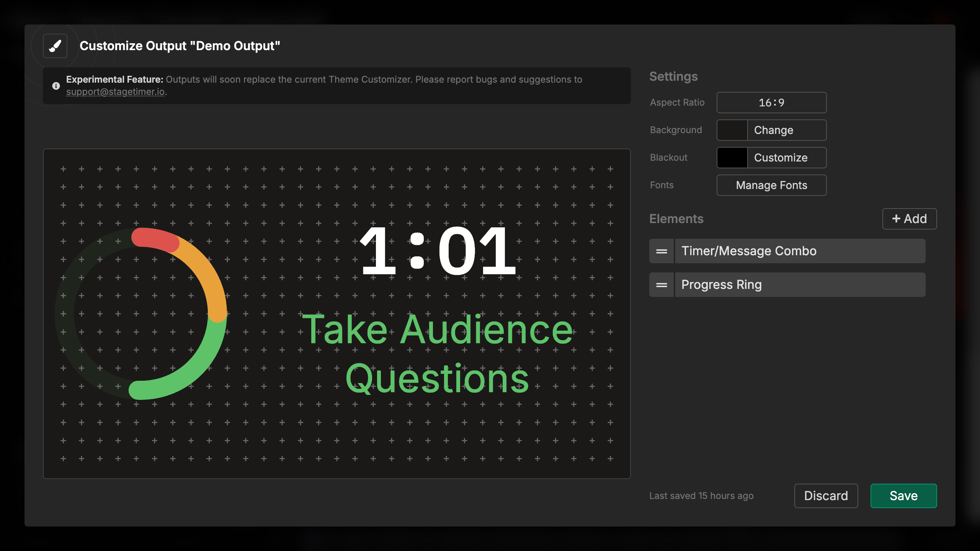Viewport: 980px width, 551px height.
Task: Click the Blackout color swatch
Action: point(732,157)
